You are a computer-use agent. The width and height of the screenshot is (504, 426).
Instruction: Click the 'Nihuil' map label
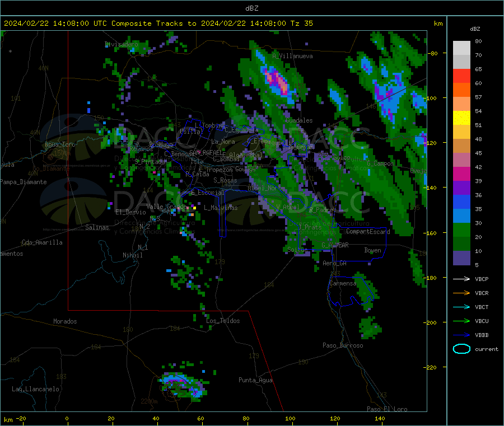click(132, 255)
